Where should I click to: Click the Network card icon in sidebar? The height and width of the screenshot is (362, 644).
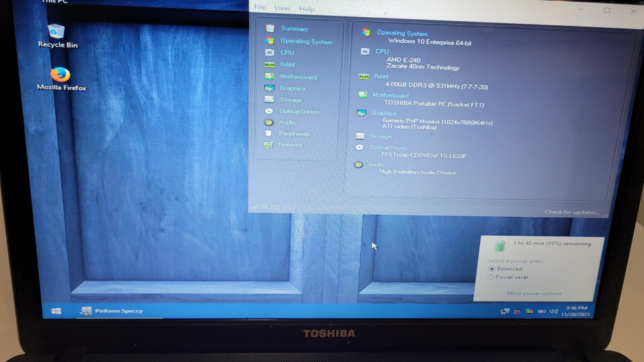tap(268, 144)
